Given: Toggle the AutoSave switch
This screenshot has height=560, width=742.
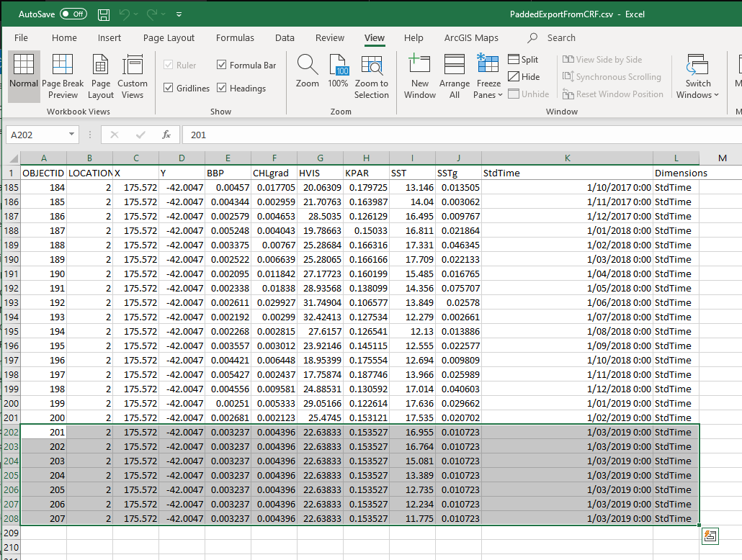Looking at the screenshot, I should click(73, 14).
